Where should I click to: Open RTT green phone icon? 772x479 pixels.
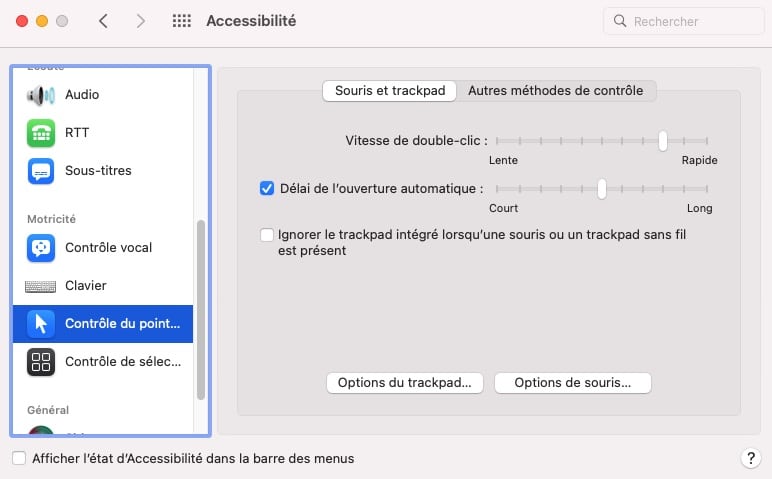41,133
